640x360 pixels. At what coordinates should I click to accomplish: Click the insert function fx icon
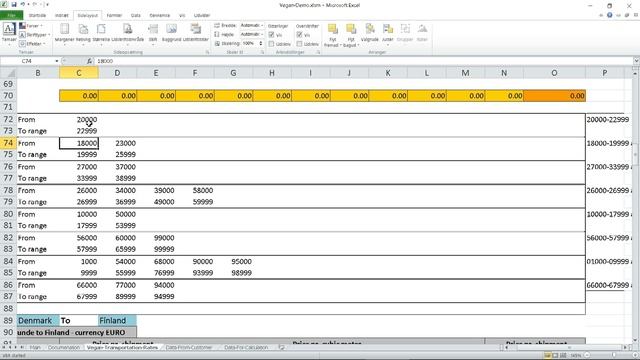[x=89, y=61]
